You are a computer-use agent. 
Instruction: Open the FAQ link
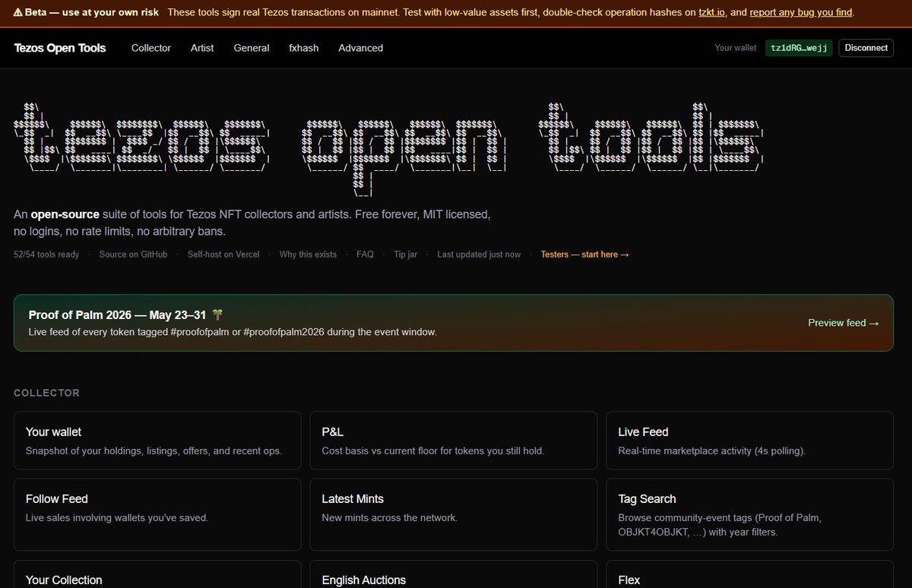(365, 254)
